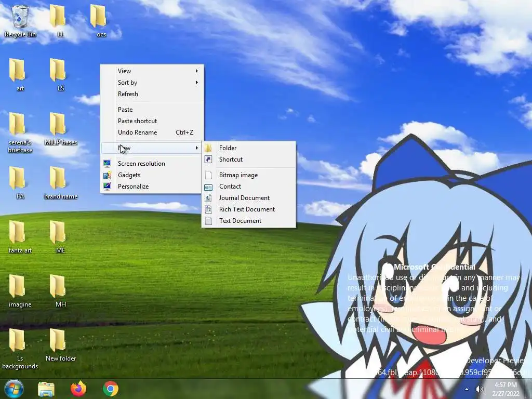Launch Google Chrome from taskbar
This screenshot has width=532, height=399.
click(111, 389)
